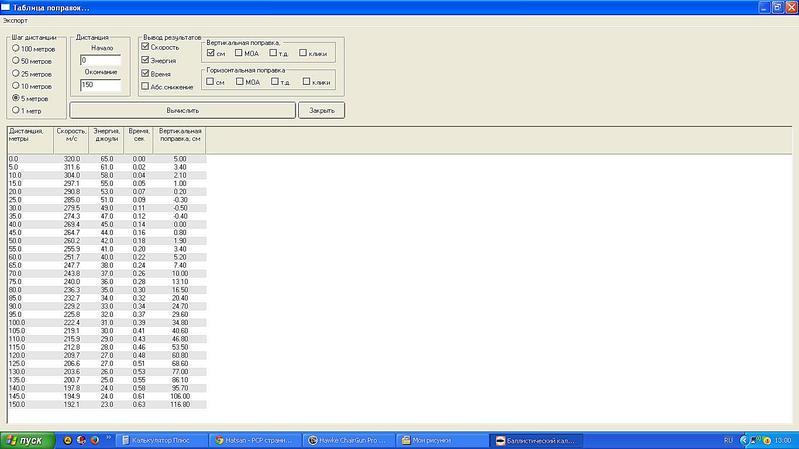Open the Windows пуск start button

click(28, 440)
